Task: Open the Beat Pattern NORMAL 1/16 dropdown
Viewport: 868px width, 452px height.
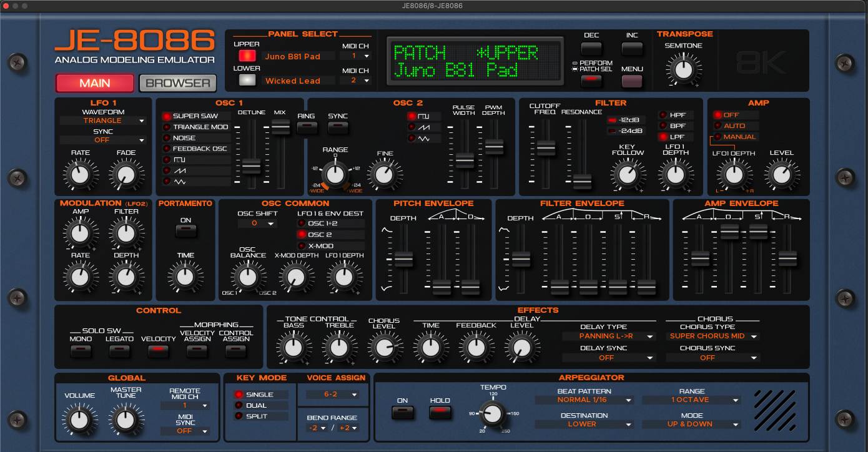Action: [x=584, y=400]
